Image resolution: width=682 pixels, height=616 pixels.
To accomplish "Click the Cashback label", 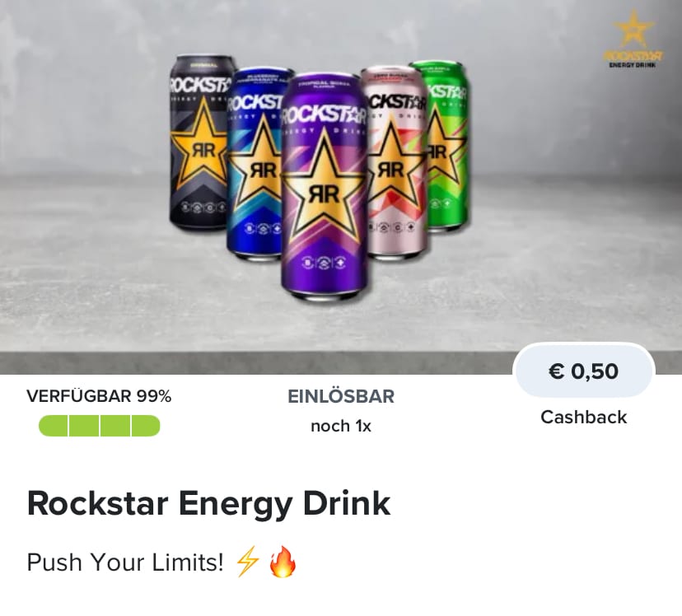I will (x=584, y=417).
